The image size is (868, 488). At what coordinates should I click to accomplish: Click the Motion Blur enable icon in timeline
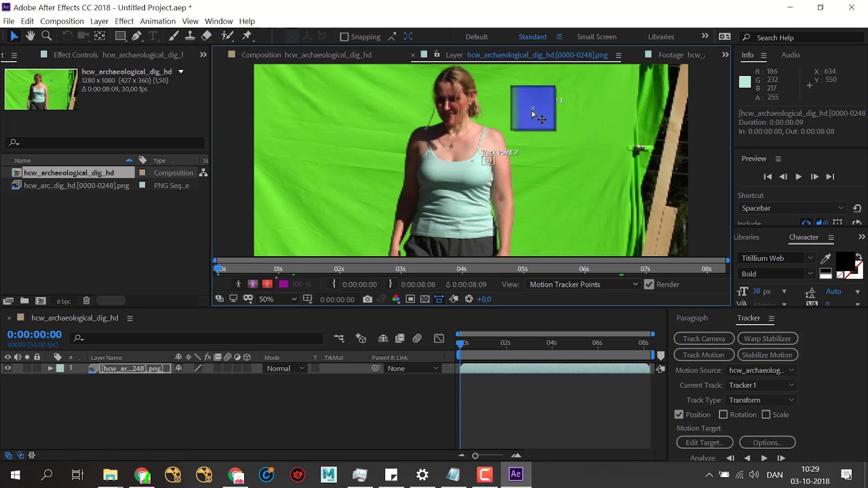tap(417, 338)
